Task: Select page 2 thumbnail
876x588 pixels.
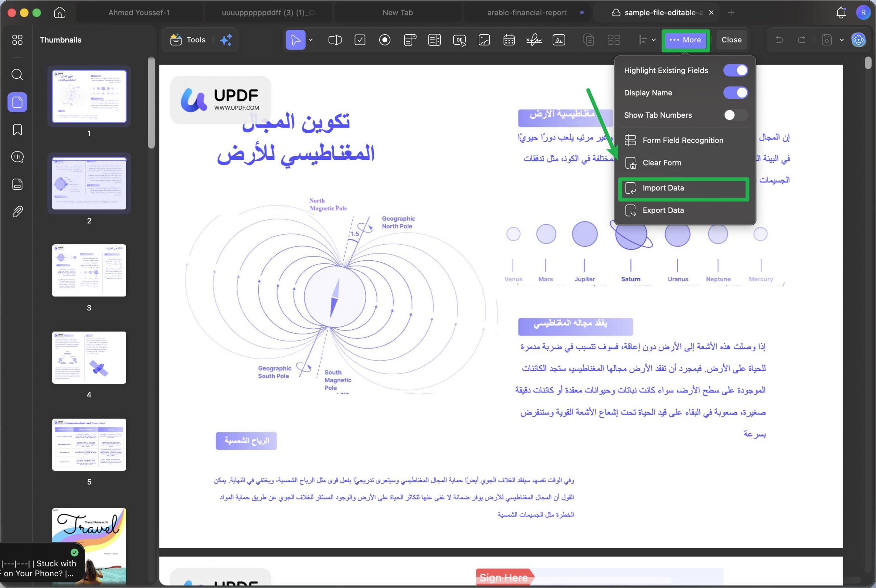Action: (89, 183)
